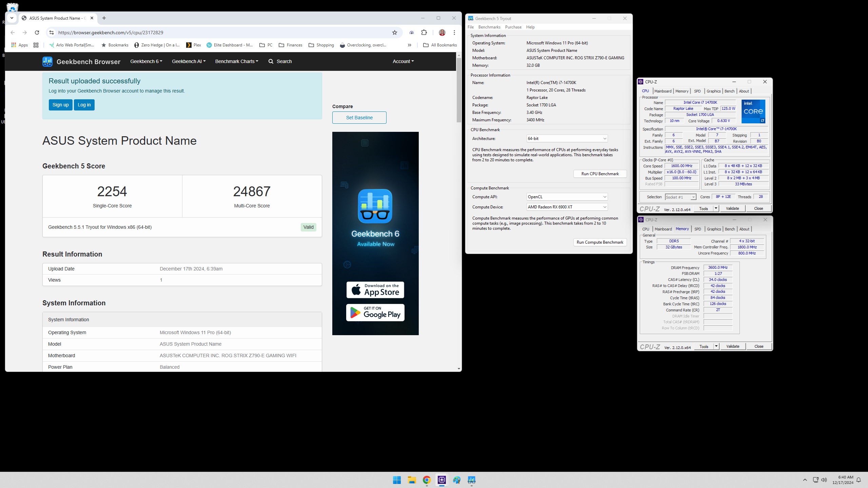Open Benchmarks menu in Geekbench 5
Viewport: 868px width, 488px height.
pos(489,27)
